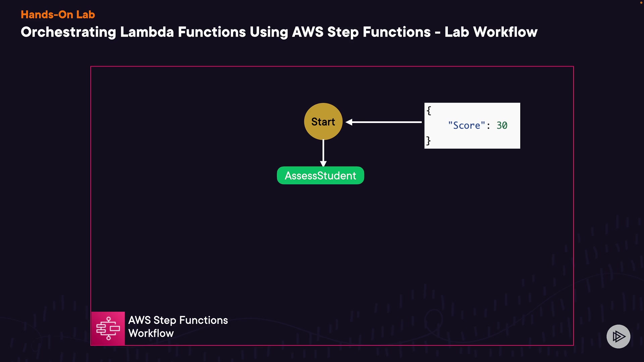Image resolution: width=644 pixels, height=362 pixels.
Task: Click the small orange dot at the top corner
Action: [x=641, y=3]
